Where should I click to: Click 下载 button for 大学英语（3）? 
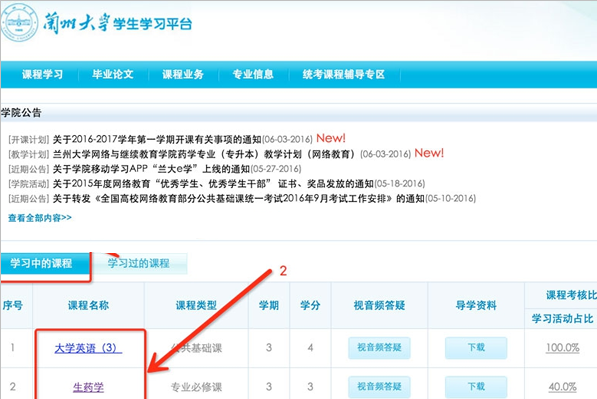pyautogui.click(x=476, y=348)
